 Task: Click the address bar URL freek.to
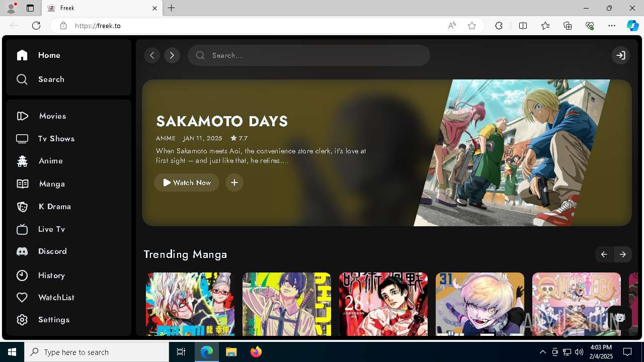pyautogui.click(x=98, y=26)
